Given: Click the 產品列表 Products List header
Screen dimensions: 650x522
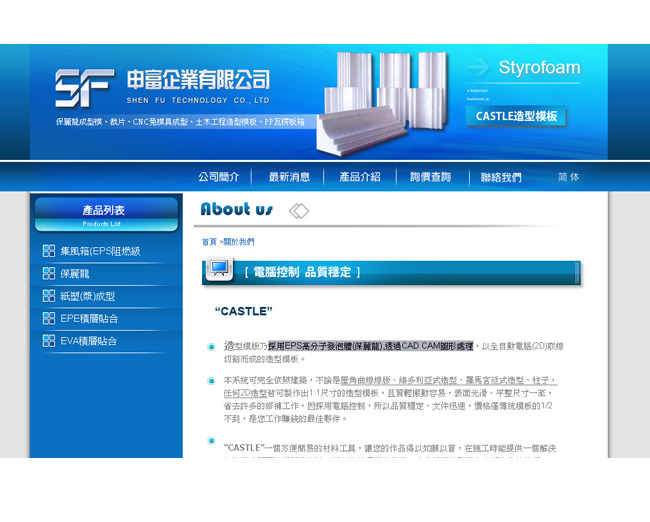Looking at the screenshot, I should [x=107, y=214].
